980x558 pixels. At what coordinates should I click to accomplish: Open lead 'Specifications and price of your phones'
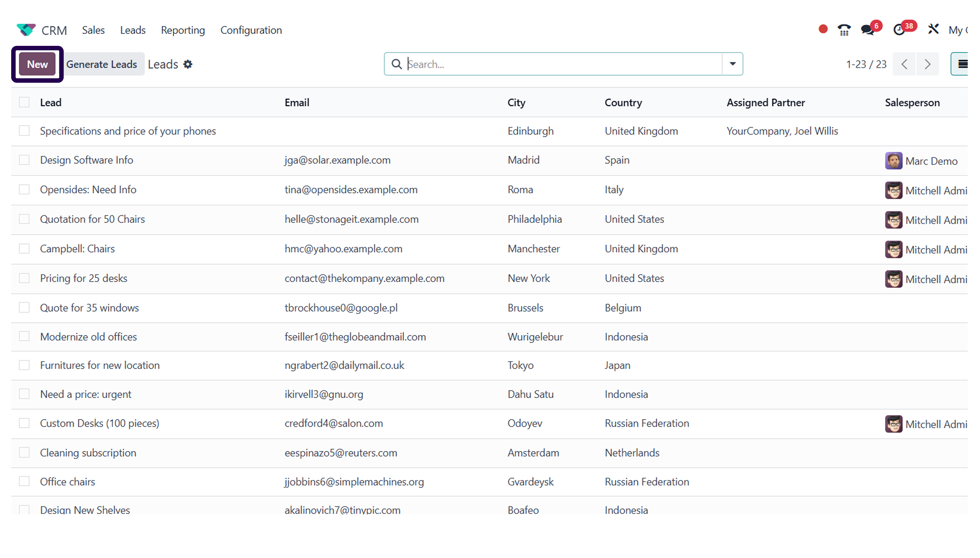(128, 131)
